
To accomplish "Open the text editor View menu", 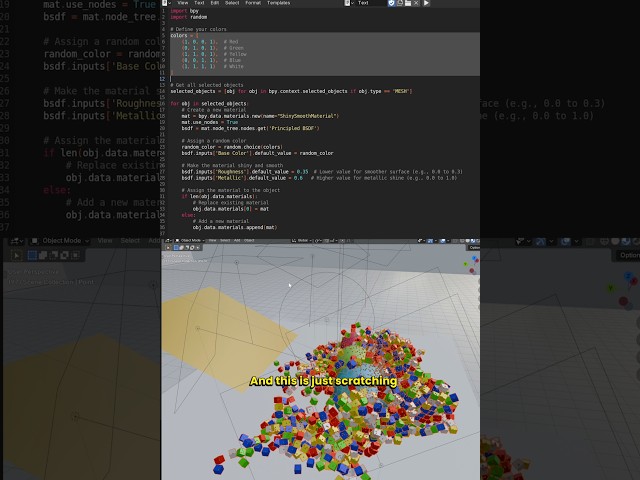I will pyautogui.click(x=182, y=3).
